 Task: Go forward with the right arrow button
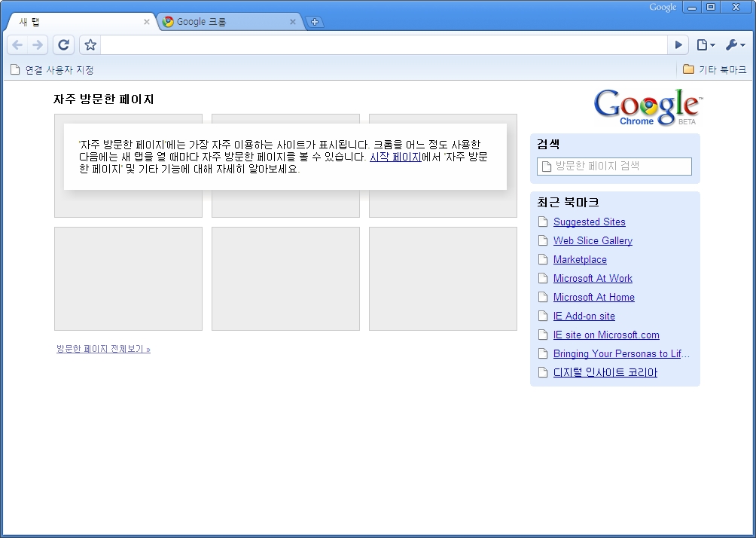click(38, 45)
